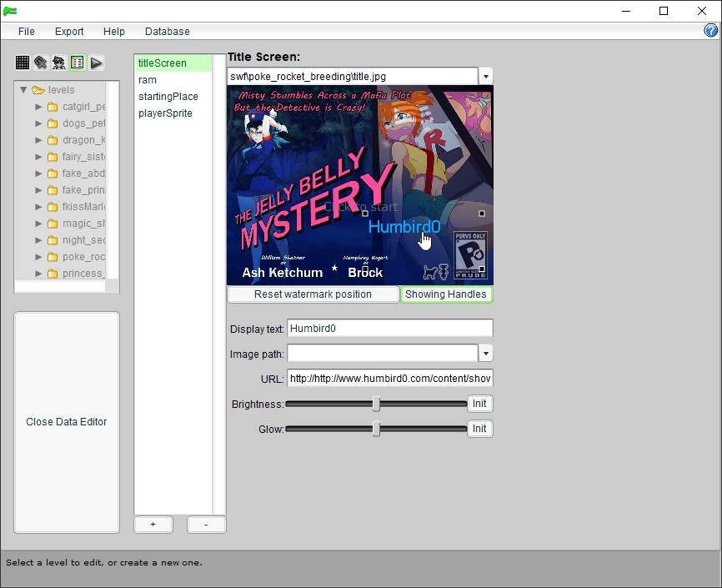Click Reset watermark position button

(x=313, y=294)
